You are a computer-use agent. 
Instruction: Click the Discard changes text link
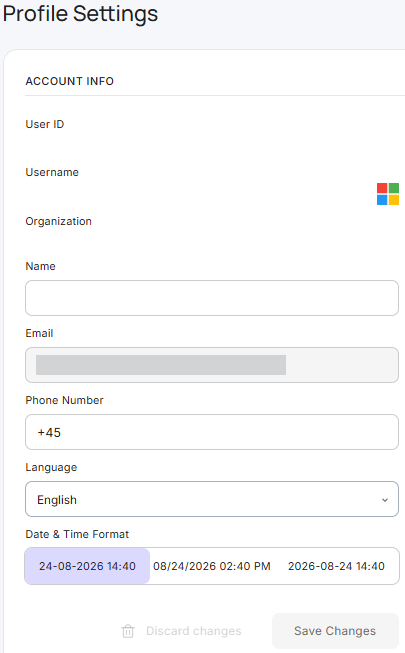tap(194, 631)
